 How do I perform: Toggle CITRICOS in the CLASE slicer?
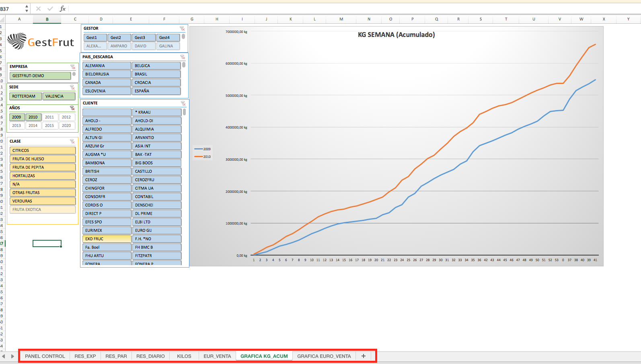pos(43,151)
